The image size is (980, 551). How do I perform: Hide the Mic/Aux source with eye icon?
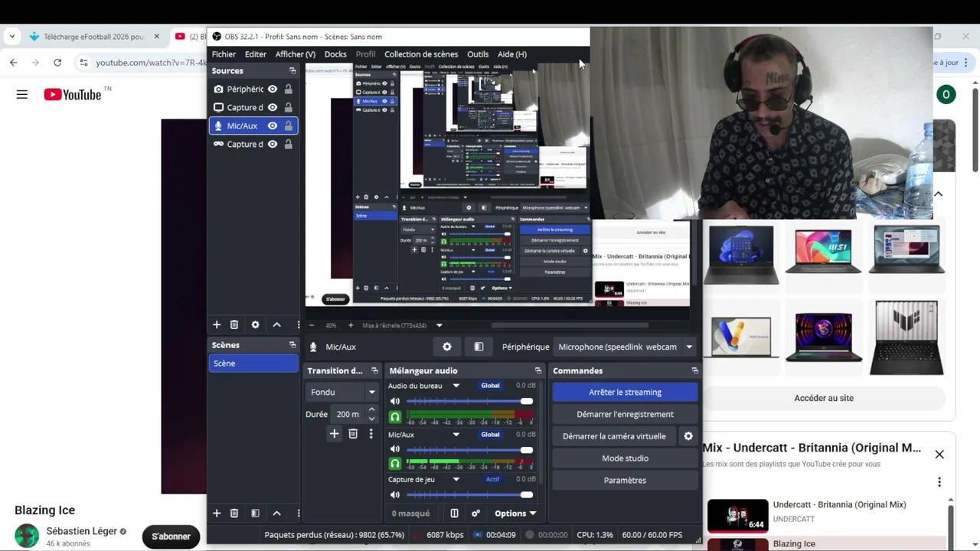tap(272, 126)
